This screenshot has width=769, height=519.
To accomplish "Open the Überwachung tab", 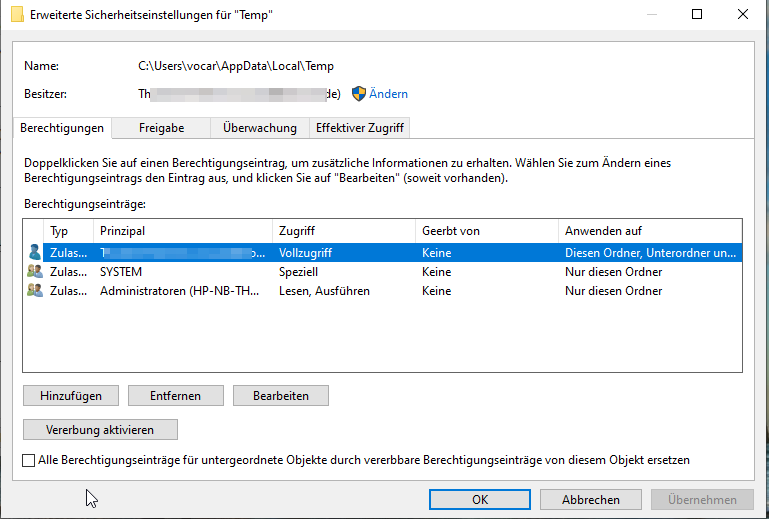I will tap(260, 128).
